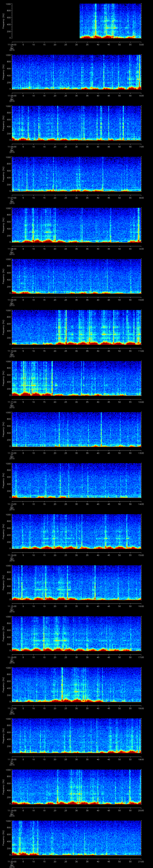Open the spectrogram panel starting at 11:19:00
The width and height of the screenshot is (153, 868).
point(77,787)
